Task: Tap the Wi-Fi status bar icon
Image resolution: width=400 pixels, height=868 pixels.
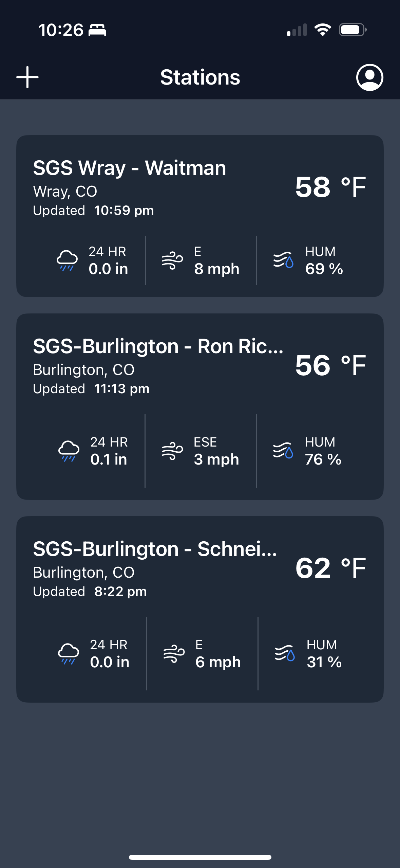Action: coord(323,30)
